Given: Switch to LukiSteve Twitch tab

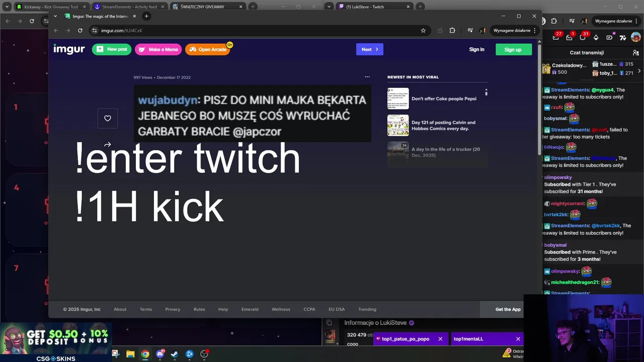Looking at the screenshot, I should coord(375,7).
